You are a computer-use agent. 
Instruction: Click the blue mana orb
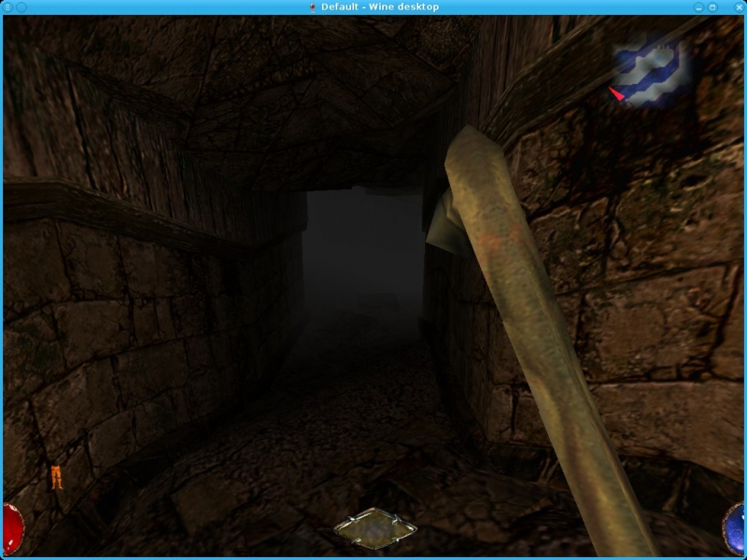pyautogui.click(x=735, y=525)
